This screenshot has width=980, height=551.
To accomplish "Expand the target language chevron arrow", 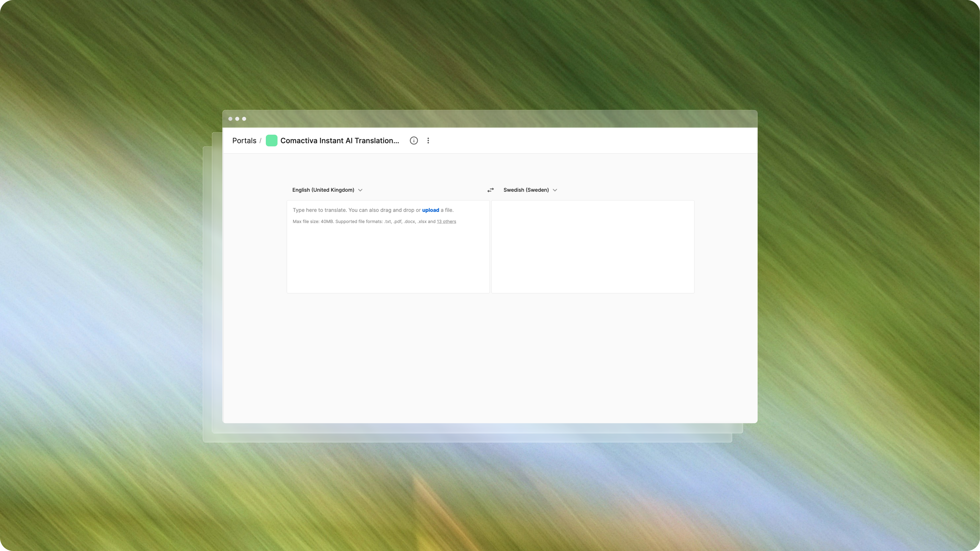I will click(x=555, y=190).
